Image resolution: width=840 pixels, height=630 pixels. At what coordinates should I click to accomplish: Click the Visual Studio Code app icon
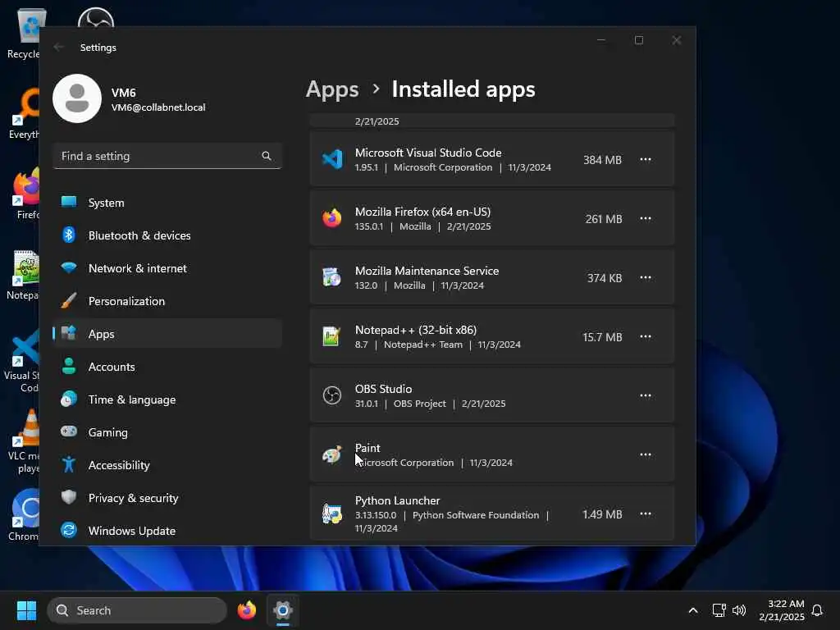tap(332, 160)
